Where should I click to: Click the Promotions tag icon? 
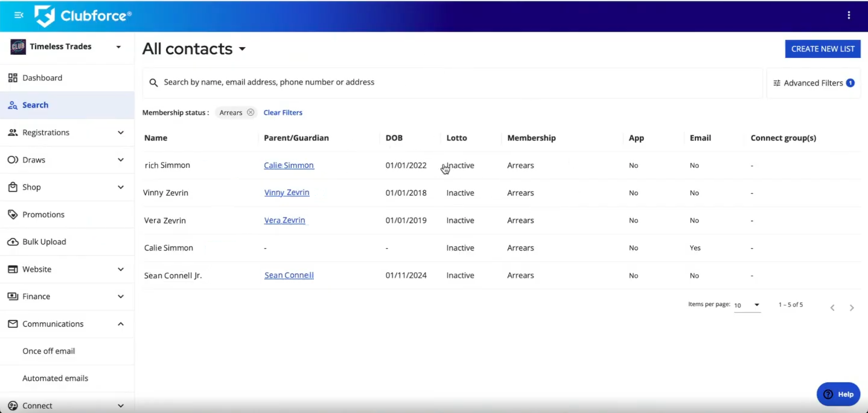click(13, 214)
